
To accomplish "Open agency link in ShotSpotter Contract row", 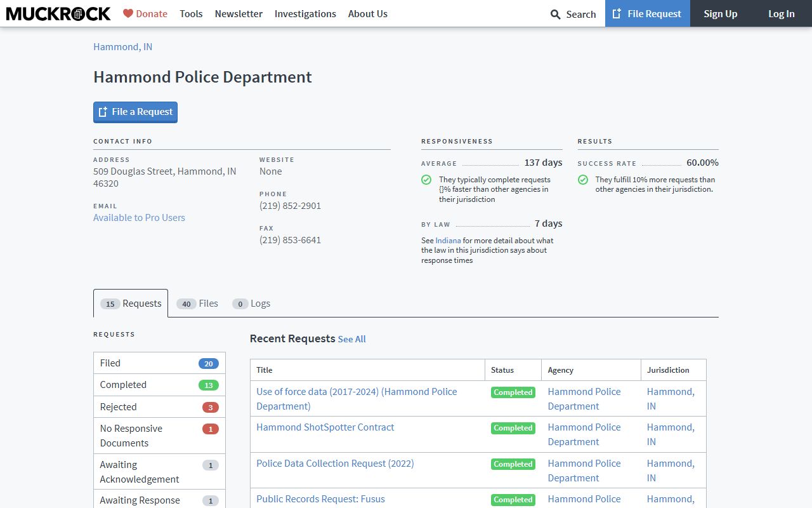I will pos(584,434).
